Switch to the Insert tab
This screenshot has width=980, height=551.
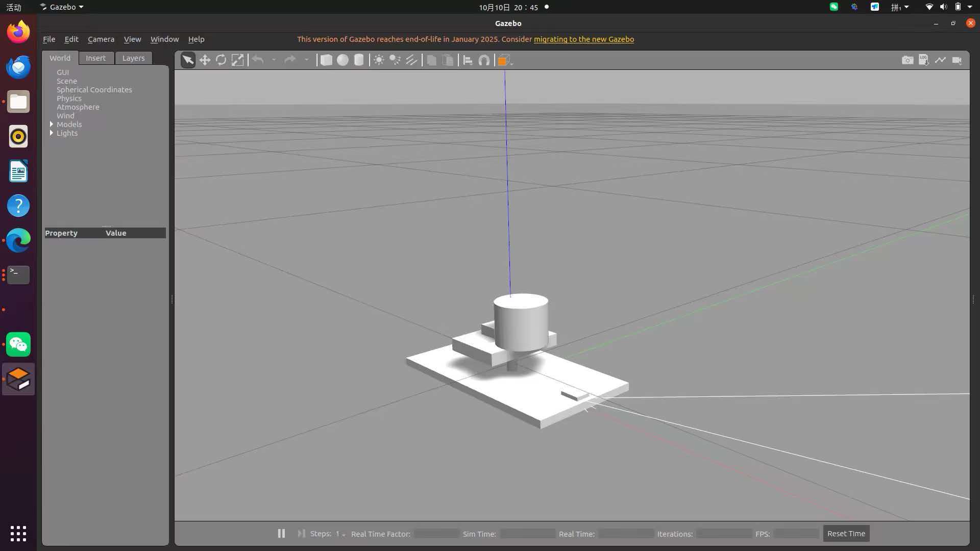click(95, 58)
